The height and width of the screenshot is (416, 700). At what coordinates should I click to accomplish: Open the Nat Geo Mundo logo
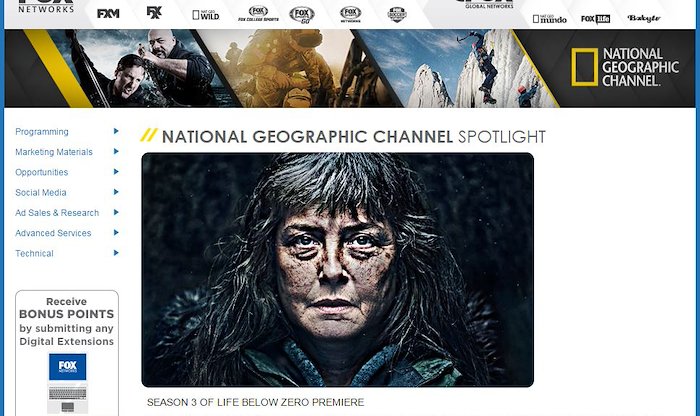click(x=550, y=19)
